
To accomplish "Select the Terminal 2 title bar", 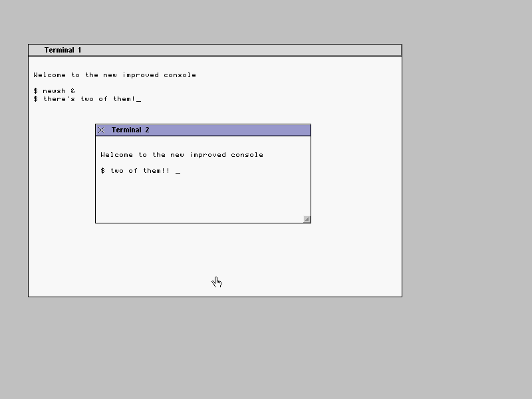I will click(x=203, y=130).
